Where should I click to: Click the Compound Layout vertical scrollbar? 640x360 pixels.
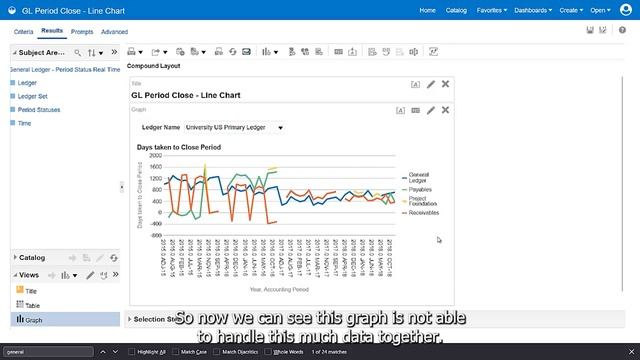[x=622, y=184]
